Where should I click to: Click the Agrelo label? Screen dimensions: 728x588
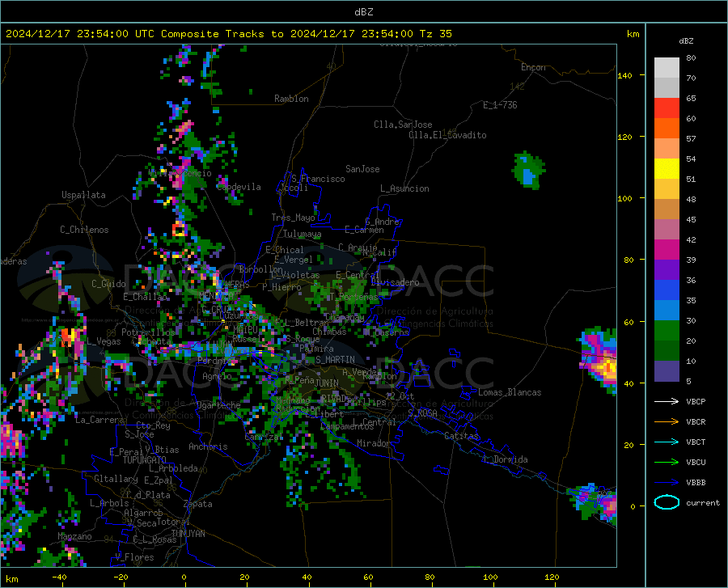click(x=217, y=376)
